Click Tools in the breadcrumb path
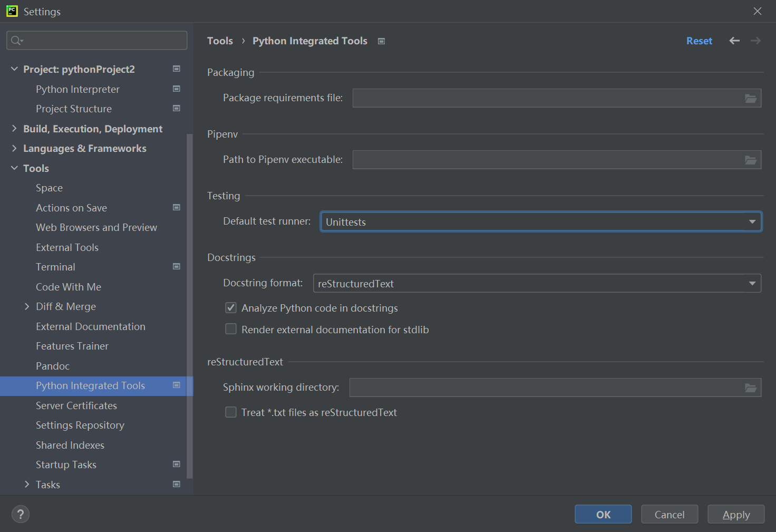Image resolution: width=776 pixels, height=532 pixels. pyautogui.click(x=220, y=41)
